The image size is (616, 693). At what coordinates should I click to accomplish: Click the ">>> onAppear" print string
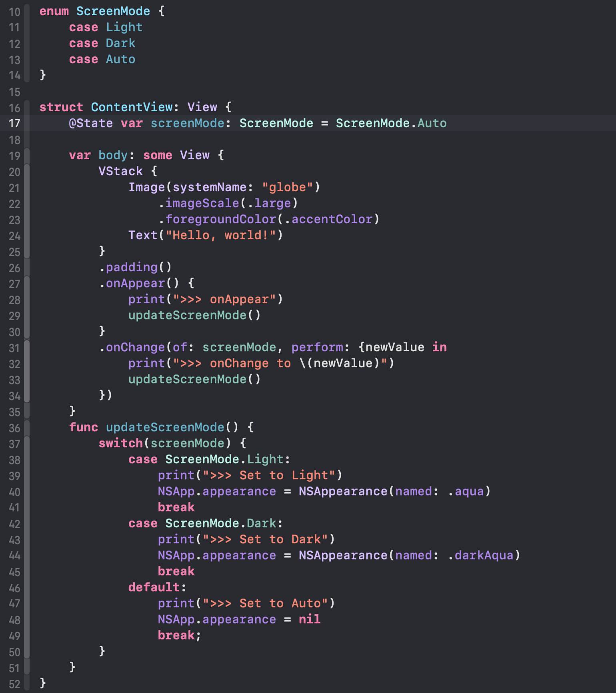224,299
